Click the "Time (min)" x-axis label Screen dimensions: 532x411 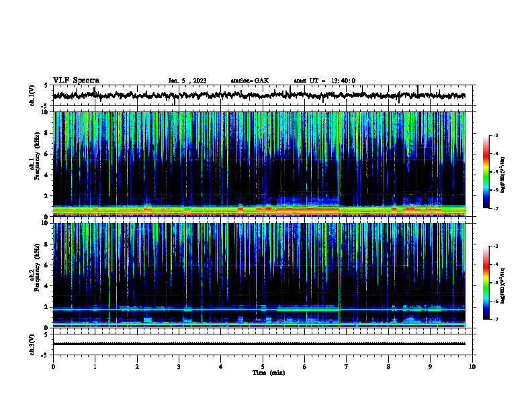[x=269, y=373]
